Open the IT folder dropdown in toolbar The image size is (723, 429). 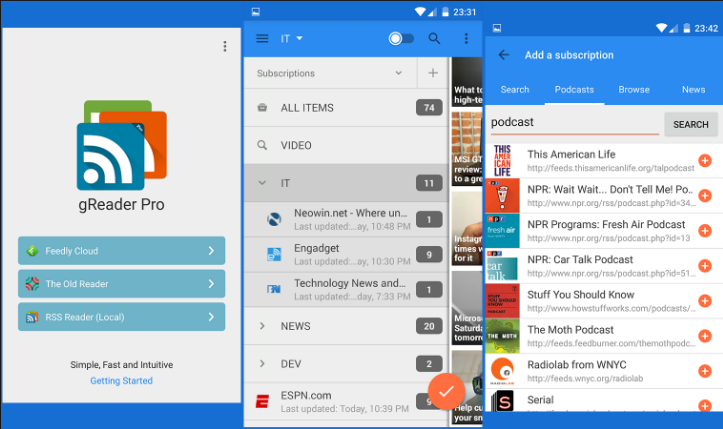(291, 38)
